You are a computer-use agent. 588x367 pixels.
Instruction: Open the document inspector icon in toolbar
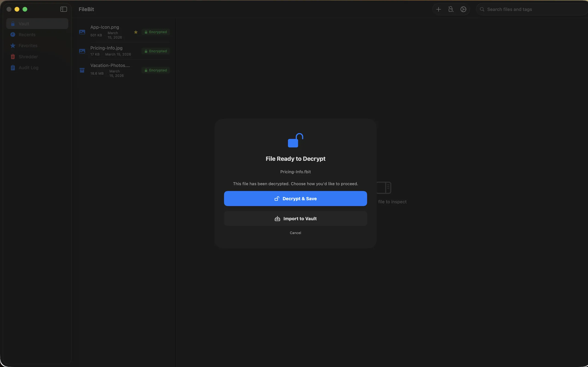click(x=451, y=9)
